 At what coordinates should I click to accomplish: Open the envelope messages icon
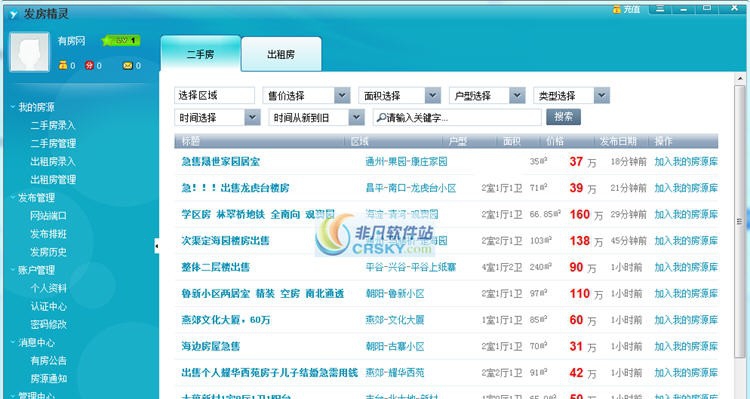tap(128, 66)
